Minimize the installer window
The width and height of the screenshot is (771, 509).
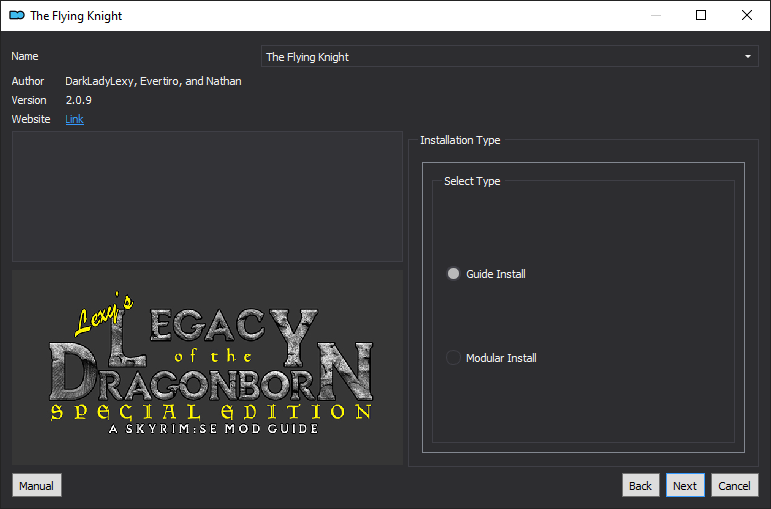655,15
